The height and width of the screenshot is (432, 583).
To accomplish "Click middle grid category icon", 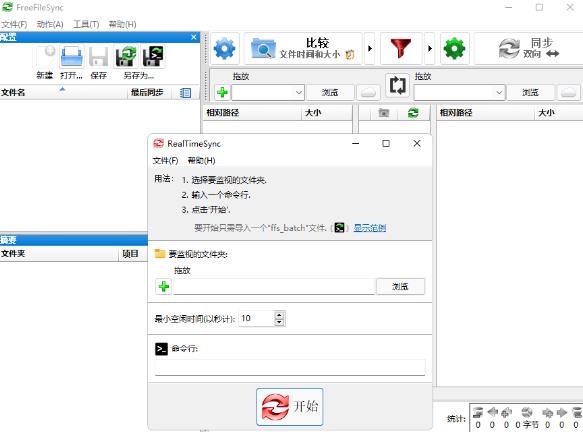I will [384, 113].
